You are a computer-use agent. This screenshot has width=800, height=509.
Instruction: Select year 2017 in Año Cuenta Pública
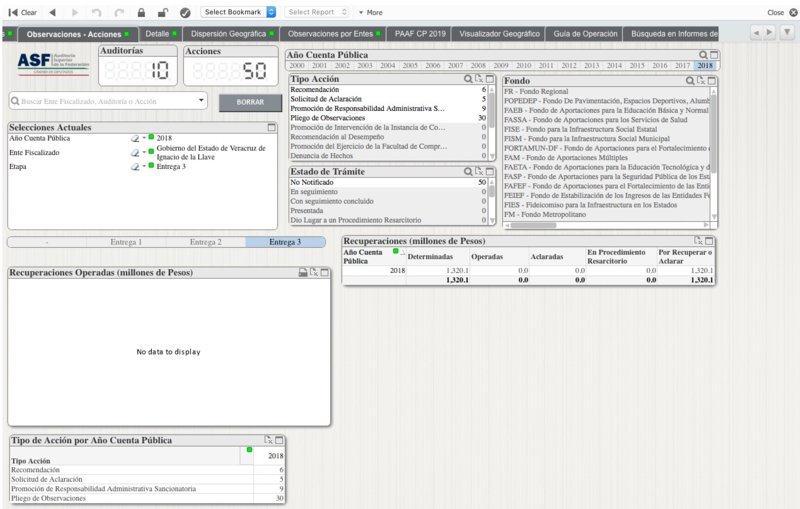[683, 65]
